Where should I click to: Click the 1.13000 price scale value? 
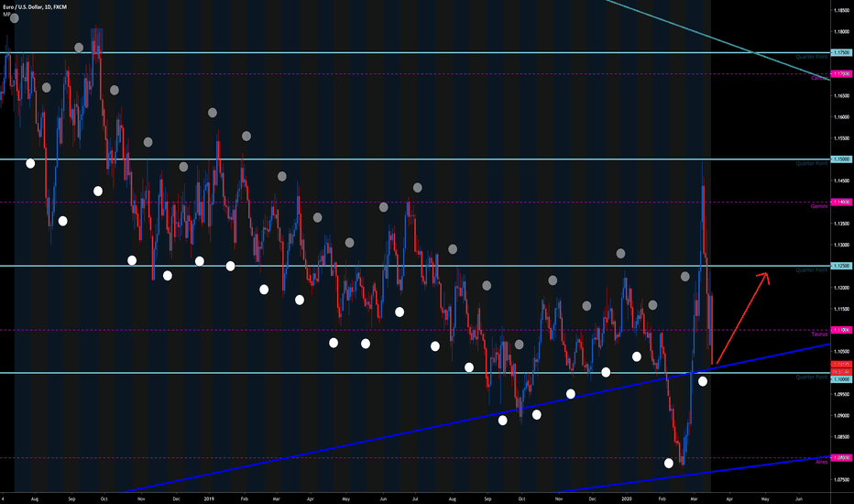pyautogui.click(x=841, y=245)
